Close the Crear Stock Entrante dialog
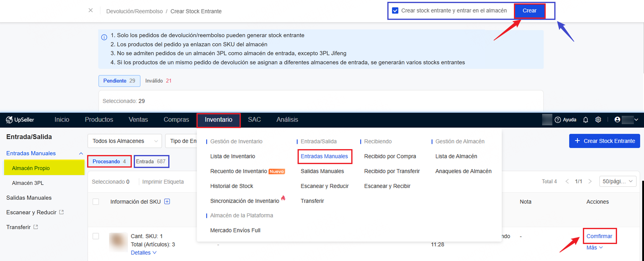Image resolution: width=644 pixels, height=261 pixels. click(x=91, y=10)
